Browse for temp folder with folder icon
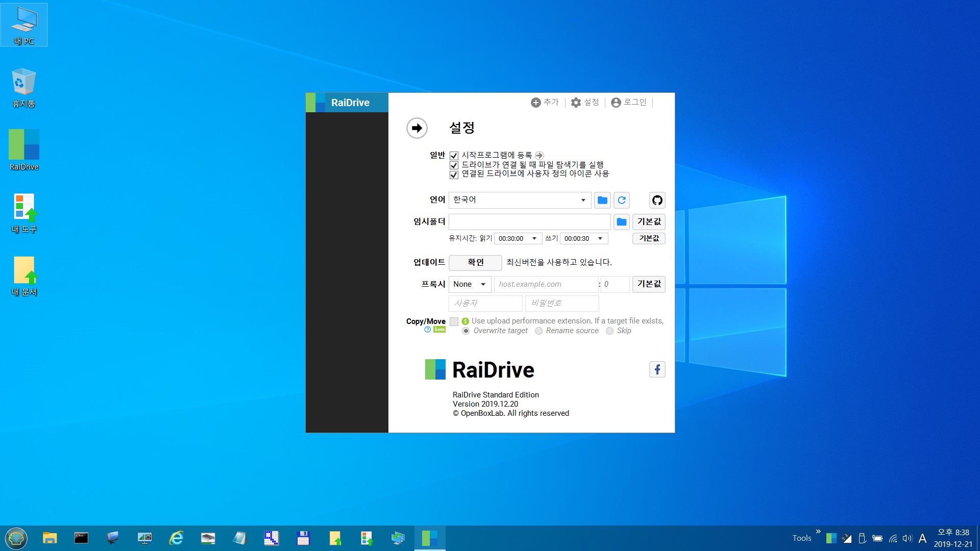The image size is (980, 551). click(x=622, y=222)
